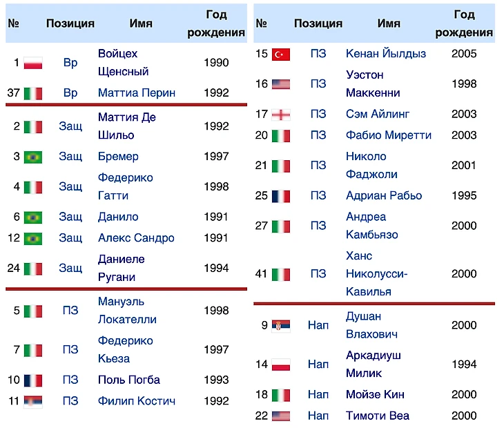Click the Turkish flag next to Кенан Йылдыз
504x428 pixels.
[281, 54]
